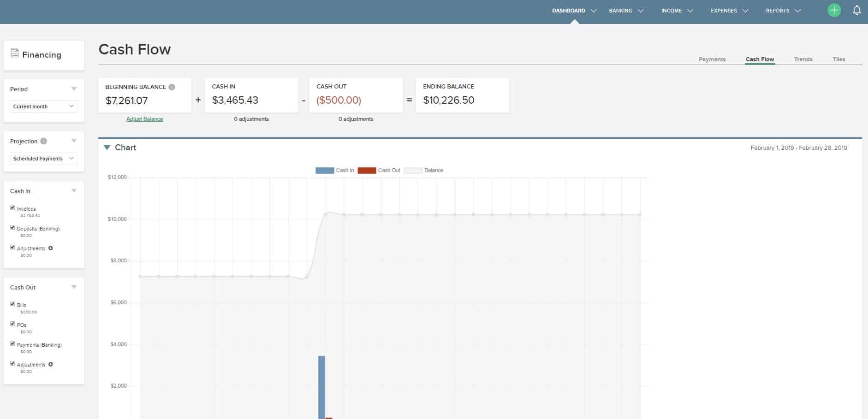
Task: Collapse the Period panel arrow
Action: (74, 89)
